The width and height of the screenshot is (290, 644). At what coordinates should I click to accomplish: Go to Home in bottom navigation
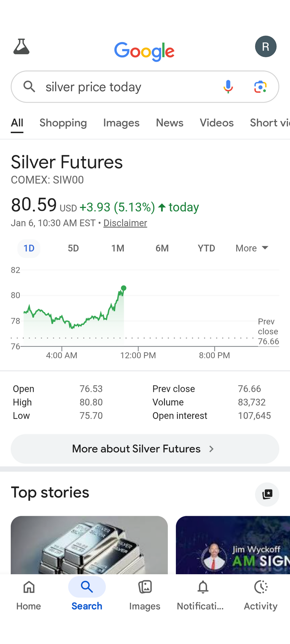click(x=29, y=596)
